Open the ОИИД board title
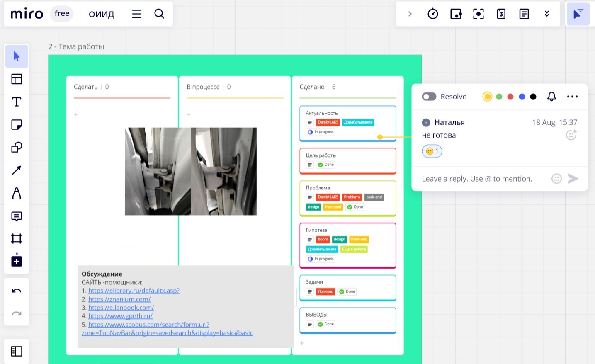This screenshot has height=364, width=595. (x=102, y=14)
